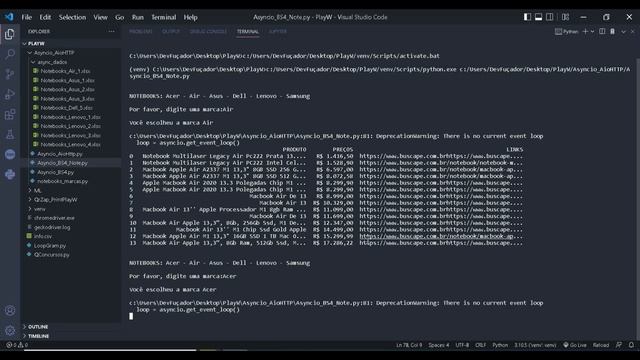Select the Python 3.10.5 venv interpreter

(x=535, y=345)
